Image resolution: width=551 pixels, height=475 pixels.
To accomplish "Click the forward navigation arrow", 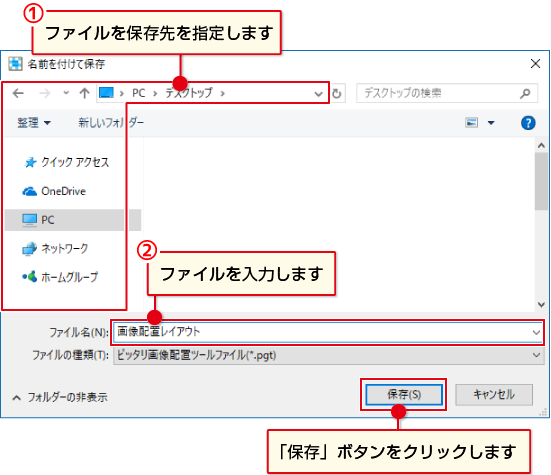I will coord(45,93).
